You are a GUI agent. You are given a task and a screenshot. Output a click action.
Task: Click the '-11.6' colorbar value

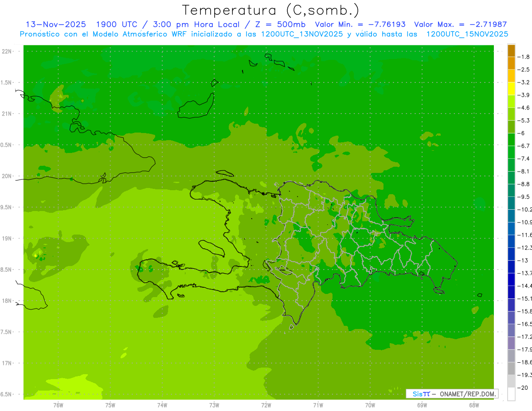524,235
